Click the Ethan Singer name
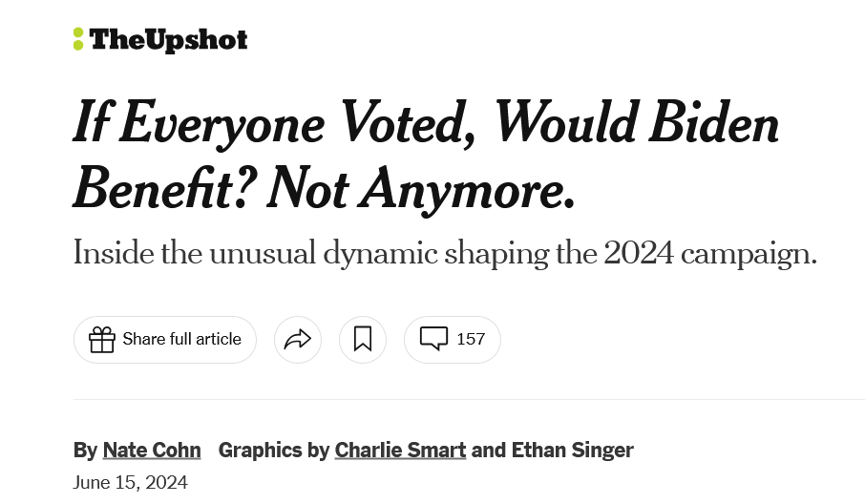Screen dimensions: 865x504 (573, 450)
